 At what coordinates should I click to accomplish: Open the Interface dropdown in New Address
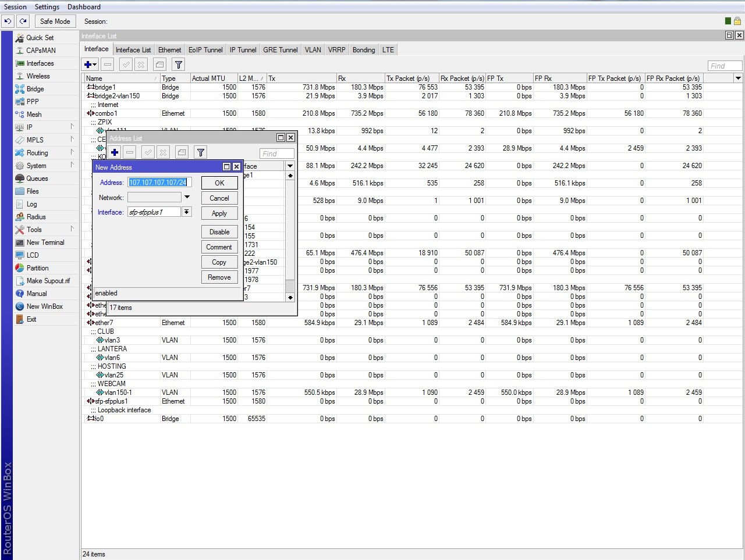[x=187, y=212]
